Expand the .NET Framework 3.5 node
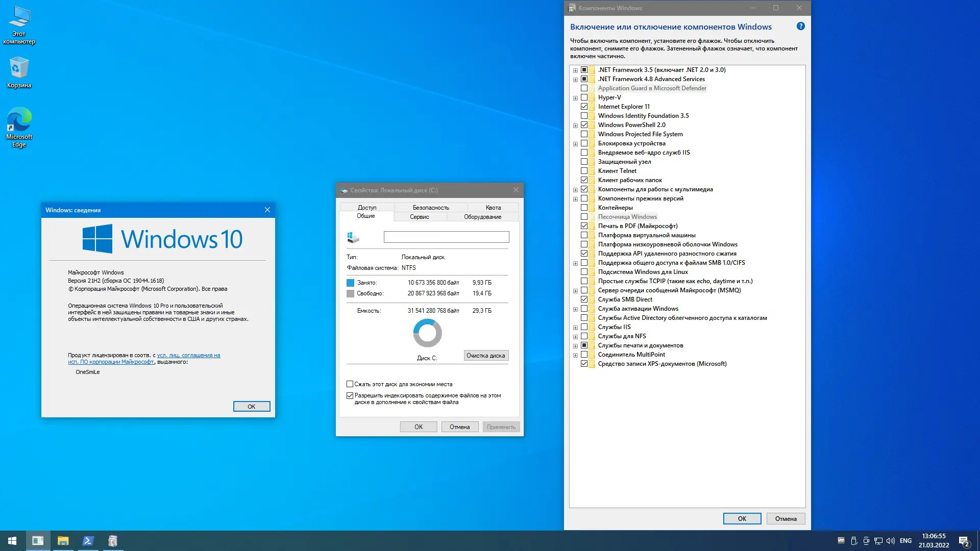Viewport: 980px width, 551px height. 575,70
